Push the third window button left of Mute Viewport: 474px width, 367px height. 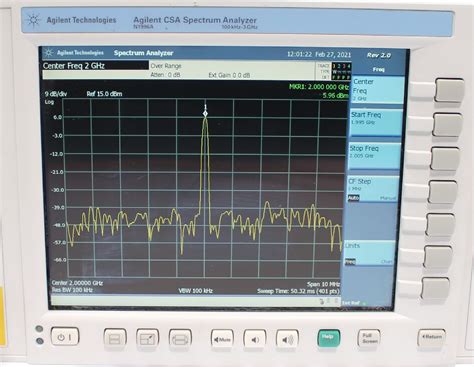pos(180,339)
